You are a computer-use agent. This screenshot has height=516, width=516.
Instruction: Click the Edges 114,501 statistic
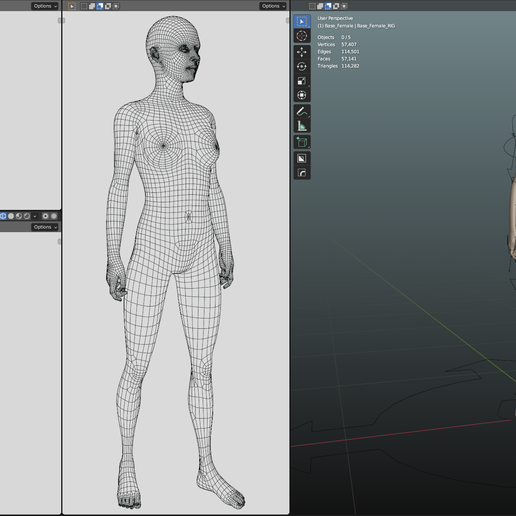tap(338, 52)
